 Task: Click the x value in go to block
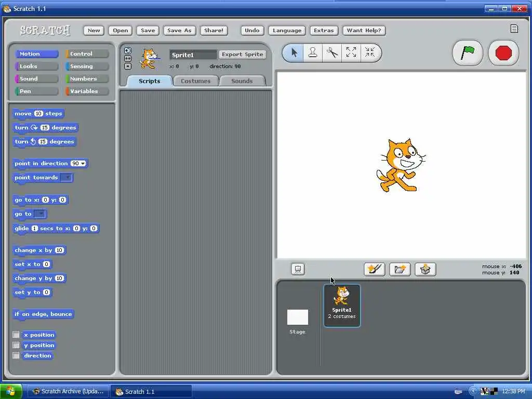point(46,200)
